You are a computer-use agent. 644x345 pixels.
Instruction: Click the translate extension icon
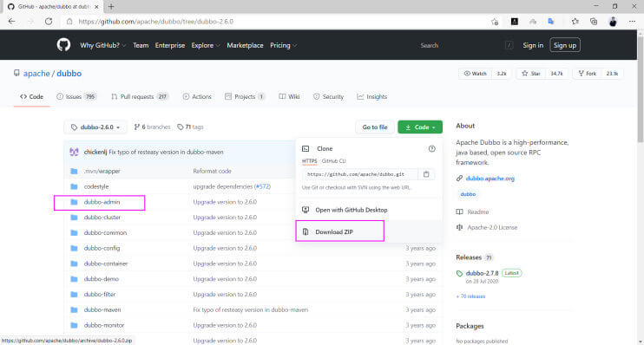pos(551,22)
